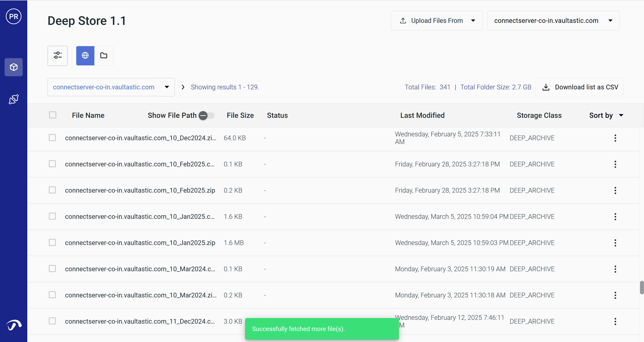Screen dimensions: 644x342
Task: Expand the top-right domain selector dropdown
Action: 553,21
